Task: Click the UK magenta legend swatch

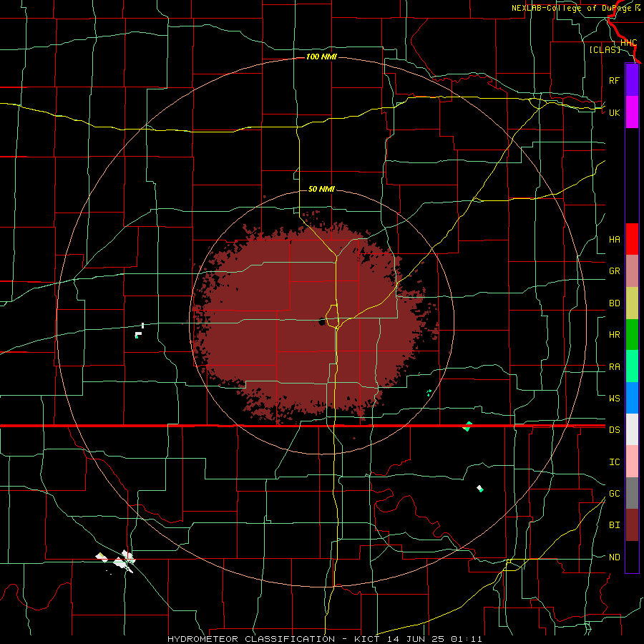Action: click(632, 112)
